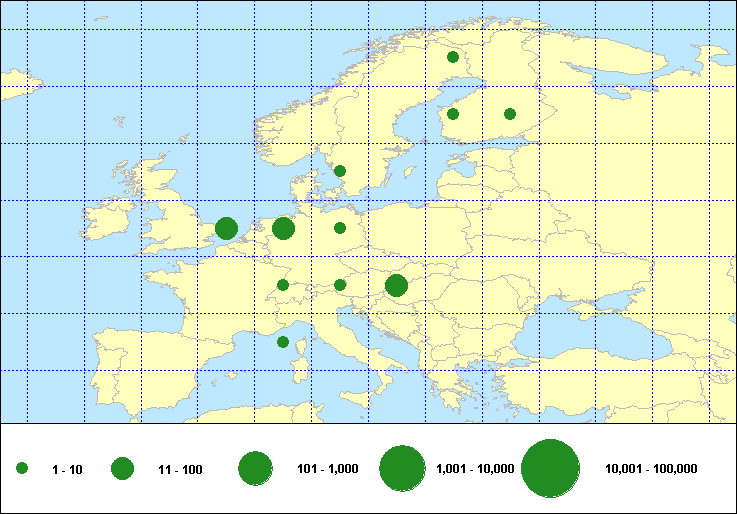
Task: Click the legend circle for 11 - 100
Action: tap(123, 469)
